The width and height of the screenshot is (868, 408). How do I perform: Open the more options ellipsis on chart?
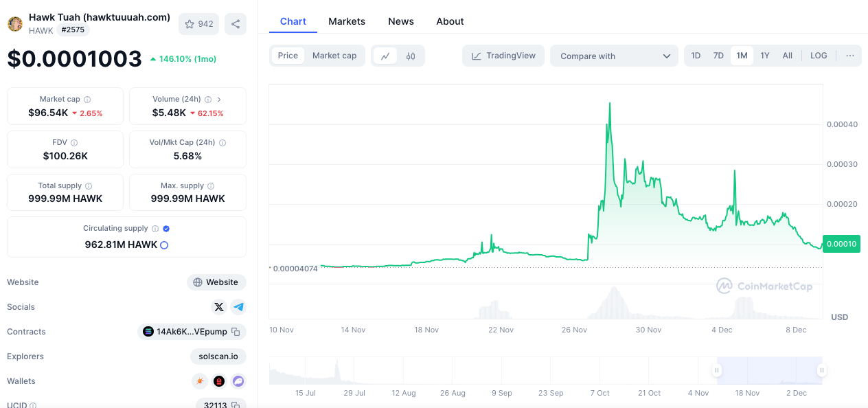point(850,56)
